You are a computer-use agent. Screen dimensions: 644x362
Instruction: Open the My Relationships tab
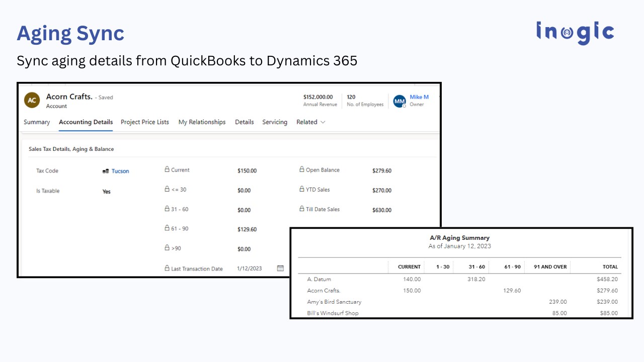click(x=202, y=122)
